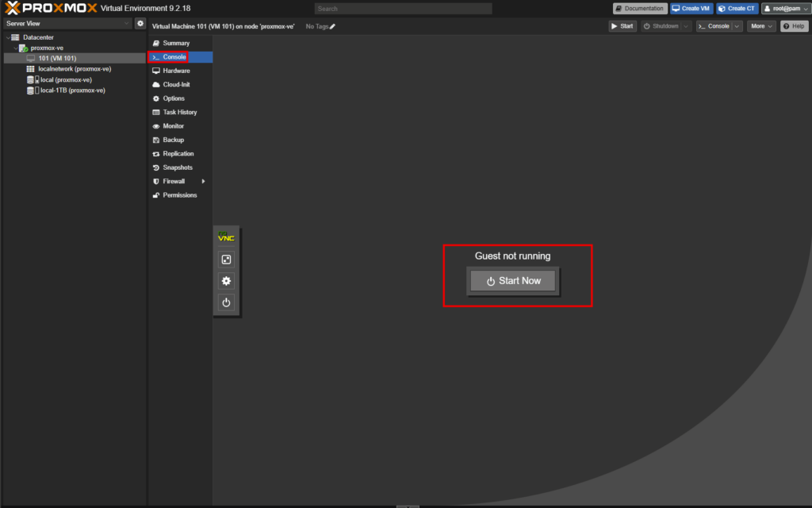Click the Permissions unlock icon
The image size is (812, 508).
point(156,195)
